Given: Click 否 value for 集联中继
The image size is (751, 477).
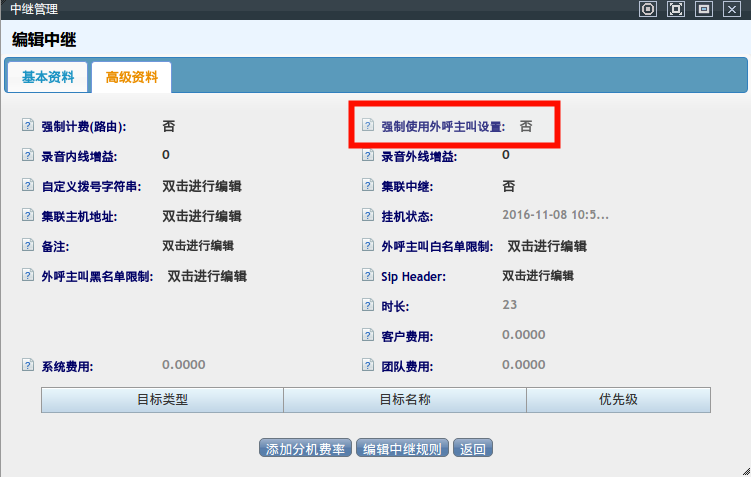Looking at the screenshot, I should 509,186.
